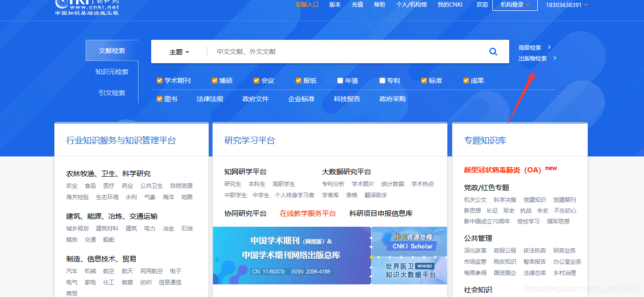Toggle the 博硕 checkbox
Screen dimensions: 644x297
click(x=215, y=81)
